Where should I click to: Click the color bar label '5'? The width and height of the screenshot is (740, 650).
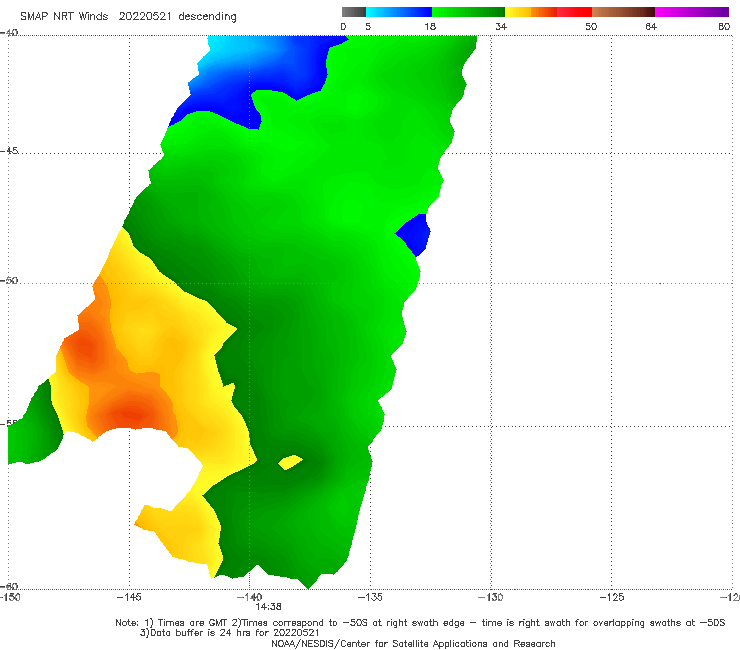pos(368,26)
